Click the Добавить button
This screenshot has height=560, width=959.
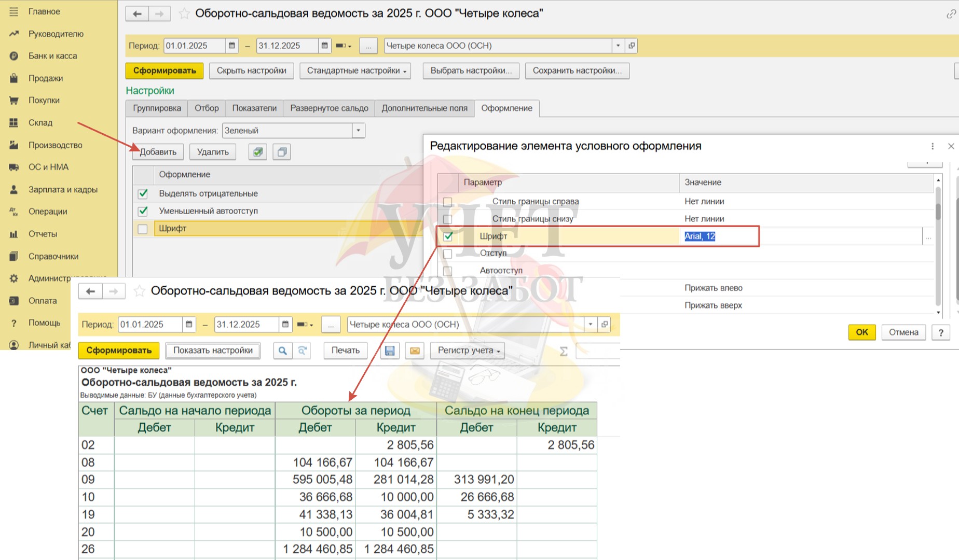(x=158, y=152)
